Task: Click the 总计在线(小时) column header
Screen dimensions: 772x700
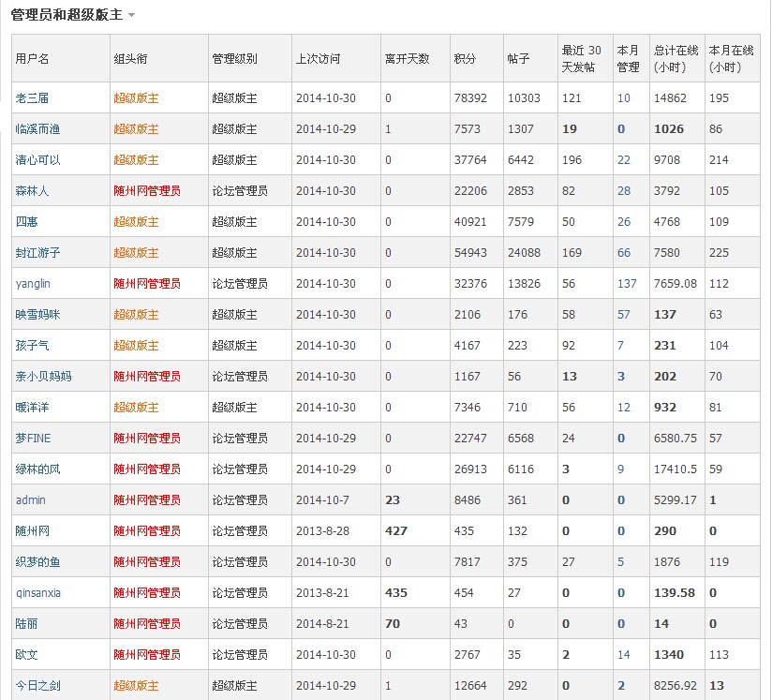Action: (676, 59)
